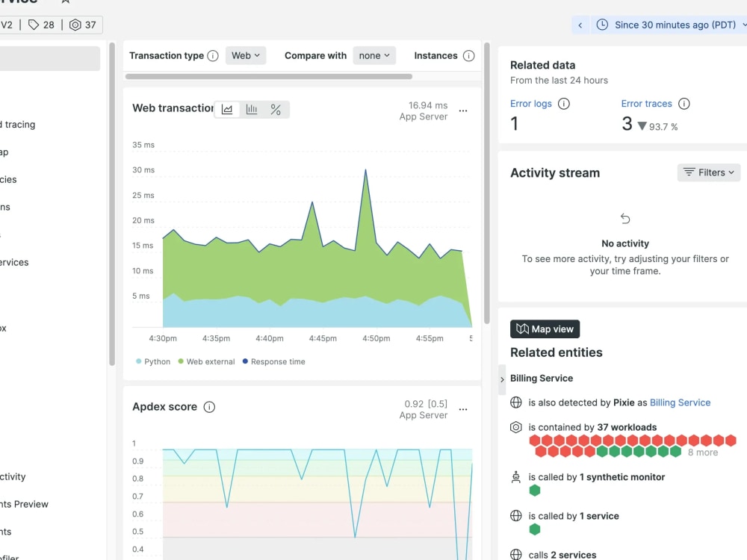The image size is (747, 560).
Task: Click the '0.92 [0.5]' Apdex value
Action: [x=426, y=404]
